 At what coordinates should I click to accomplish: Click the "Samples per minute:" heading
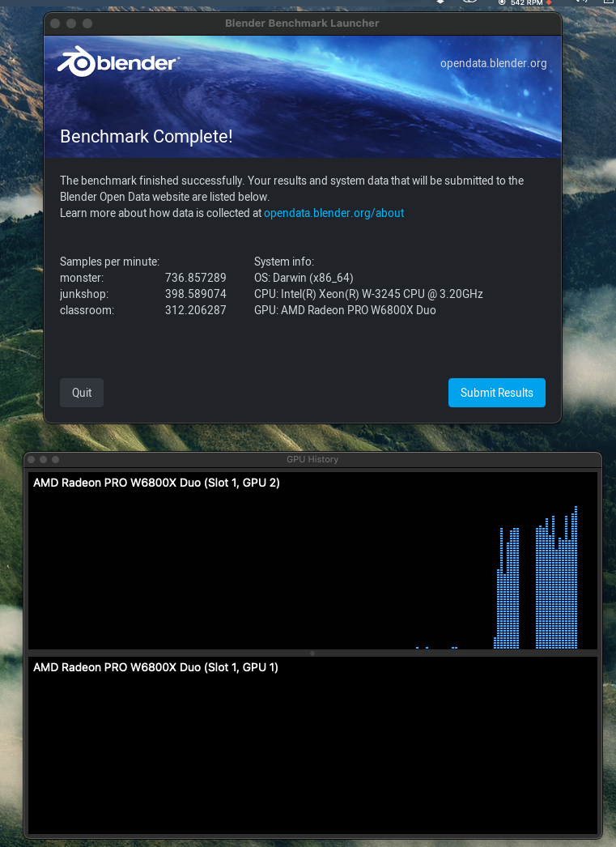109,262
